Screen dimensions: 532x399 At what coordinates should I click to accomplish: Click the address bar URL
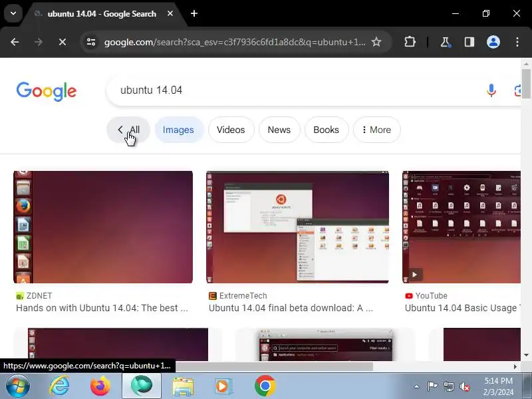coord(235,42)
